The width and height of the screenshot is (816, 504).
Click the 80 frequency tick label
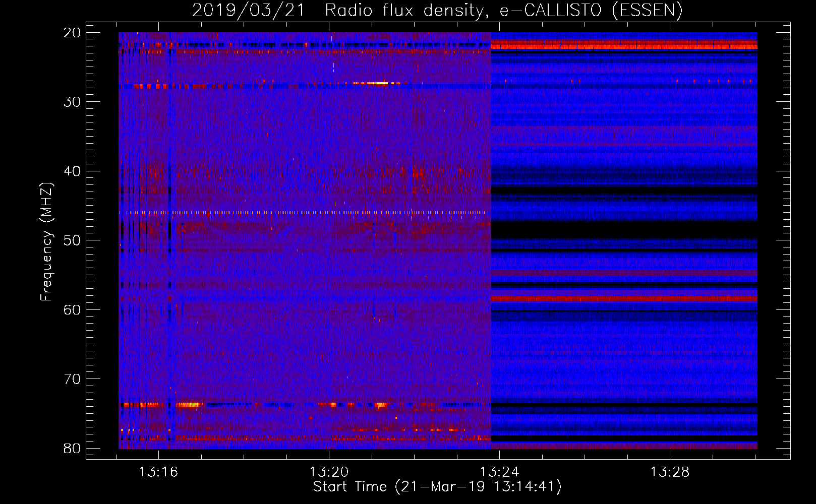tap(72, 449)
